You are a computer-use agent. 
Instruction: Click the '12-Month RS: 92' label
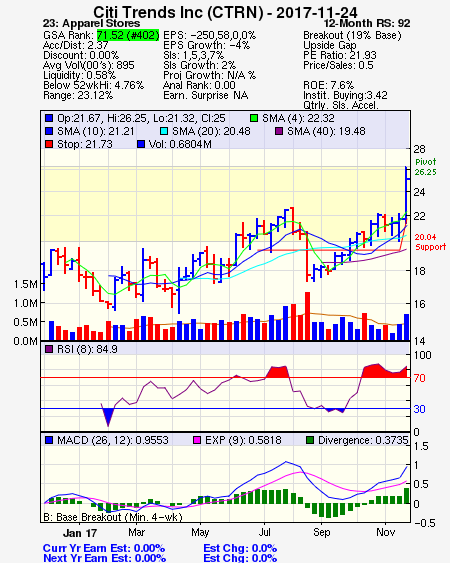click(367, 23)
